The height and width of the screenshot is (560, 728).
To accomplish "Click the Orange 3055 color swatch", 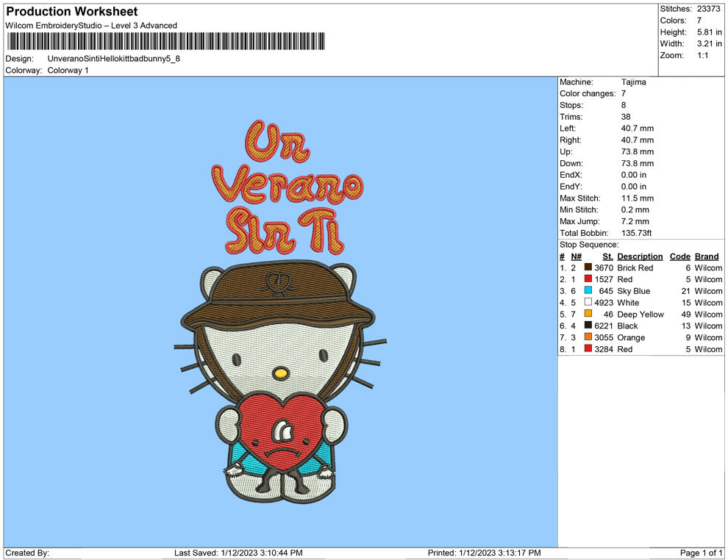I will [588, 337].
